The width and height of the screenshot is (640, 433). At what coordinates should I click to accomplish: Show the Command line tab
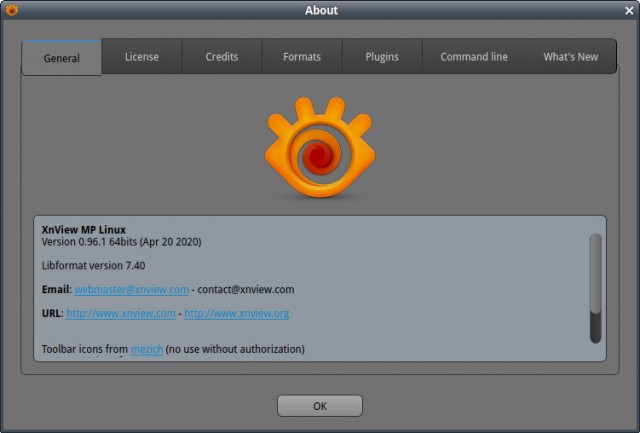474,56
